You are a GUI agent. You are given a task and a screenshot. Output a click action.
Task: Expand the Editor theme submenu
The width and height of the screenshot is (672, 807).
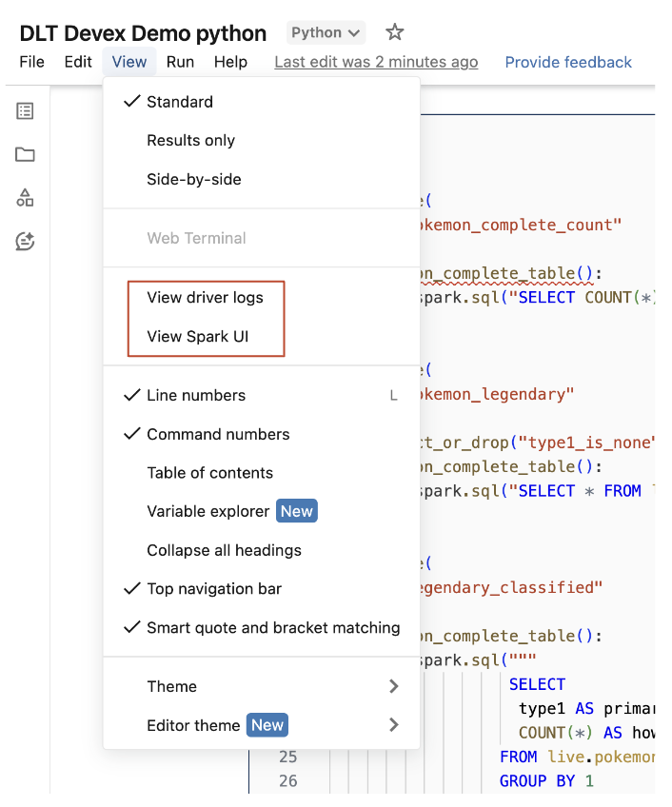tap(191, 725)
